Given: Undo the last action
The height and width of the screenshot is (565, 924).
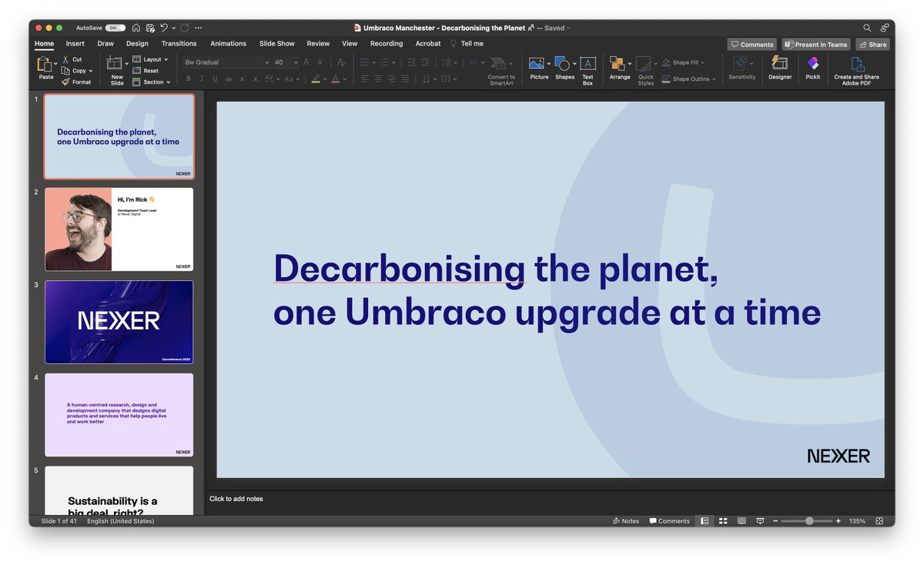Looking at the screenshot, I should tap(164, 28).
